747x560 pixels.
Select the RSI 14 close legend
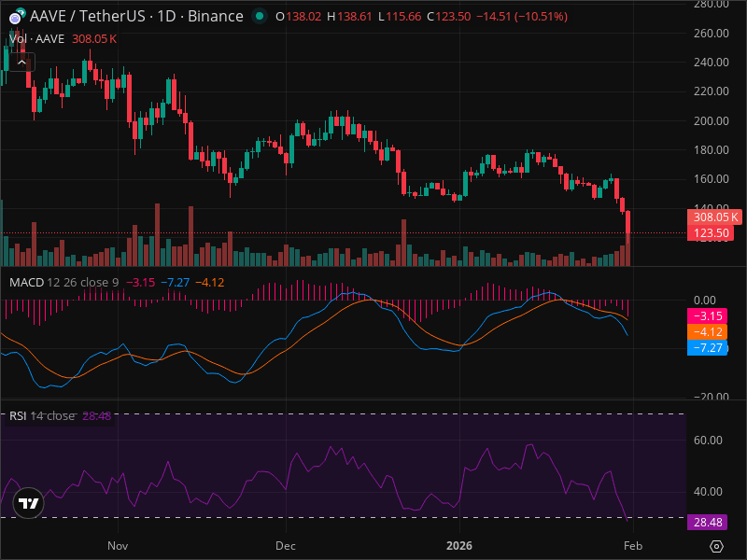click(42, 415)
